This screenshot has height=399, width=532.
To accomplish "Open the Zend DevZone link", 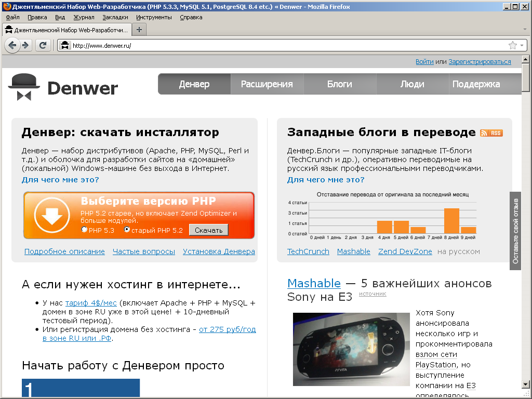I will click(405, 251).
